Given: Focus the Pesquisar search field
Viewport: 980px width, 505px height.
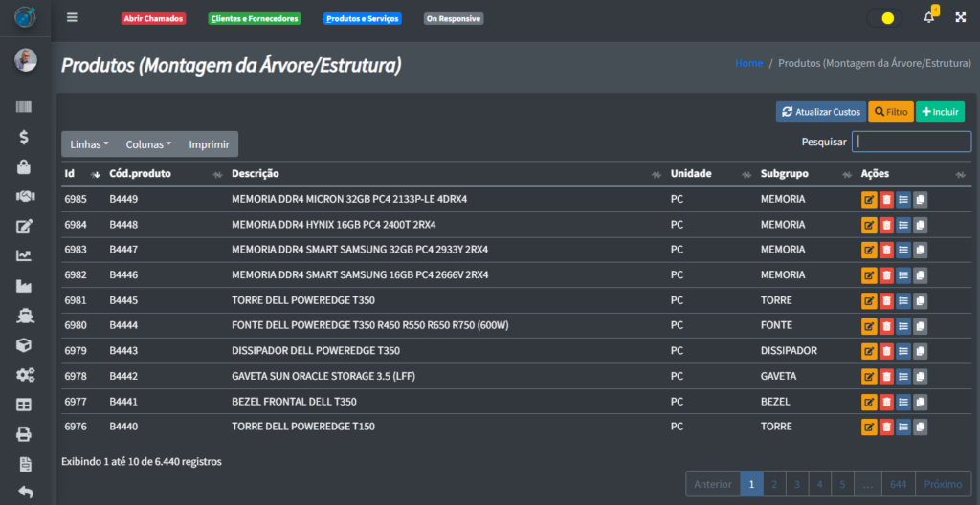Looking at the screenshot, I should pos(911,142).
